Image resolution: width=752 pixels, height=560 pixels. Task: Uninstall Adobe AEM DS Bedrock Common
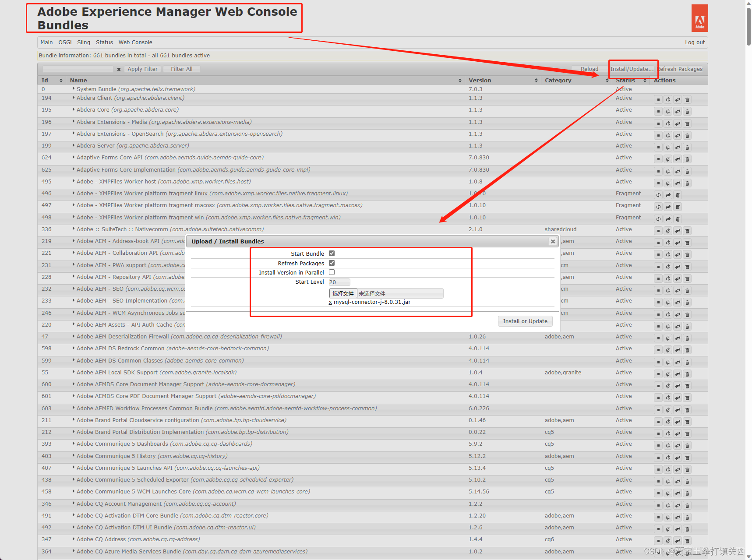[x=687, y=350]
